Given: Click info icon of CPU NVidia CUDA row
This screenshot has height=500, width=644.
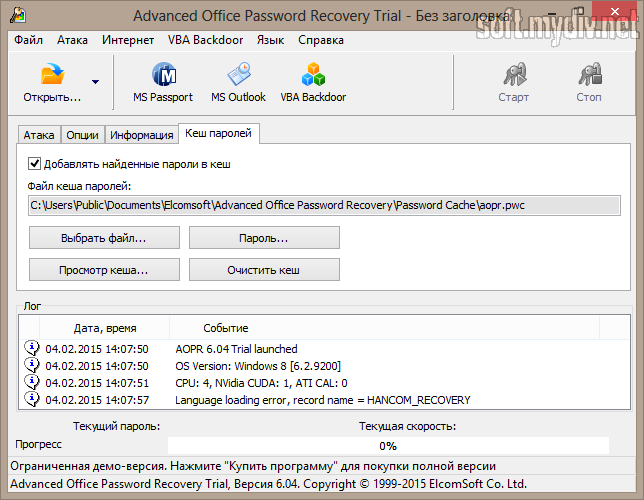Looking at the screenshot, I should pos(32,382).
